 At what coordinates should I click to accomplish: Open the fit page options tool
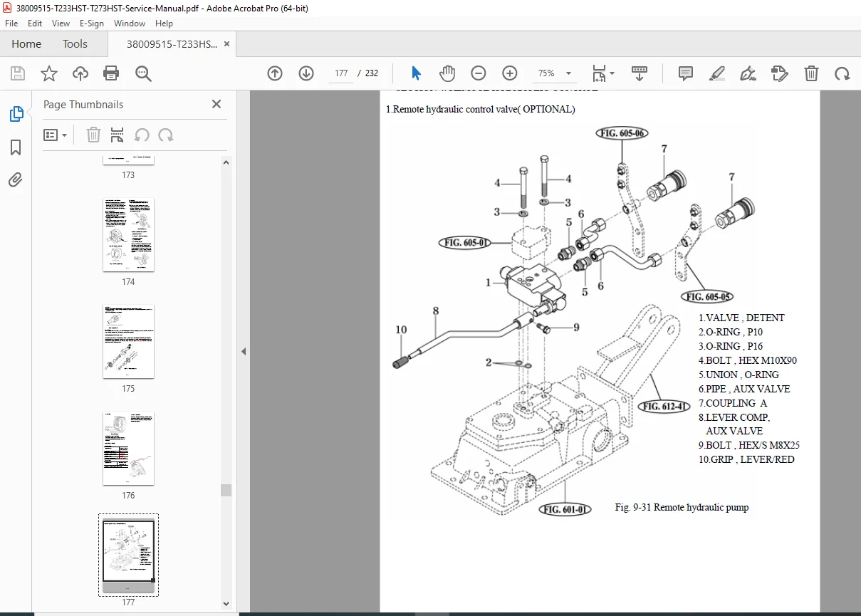603,73
